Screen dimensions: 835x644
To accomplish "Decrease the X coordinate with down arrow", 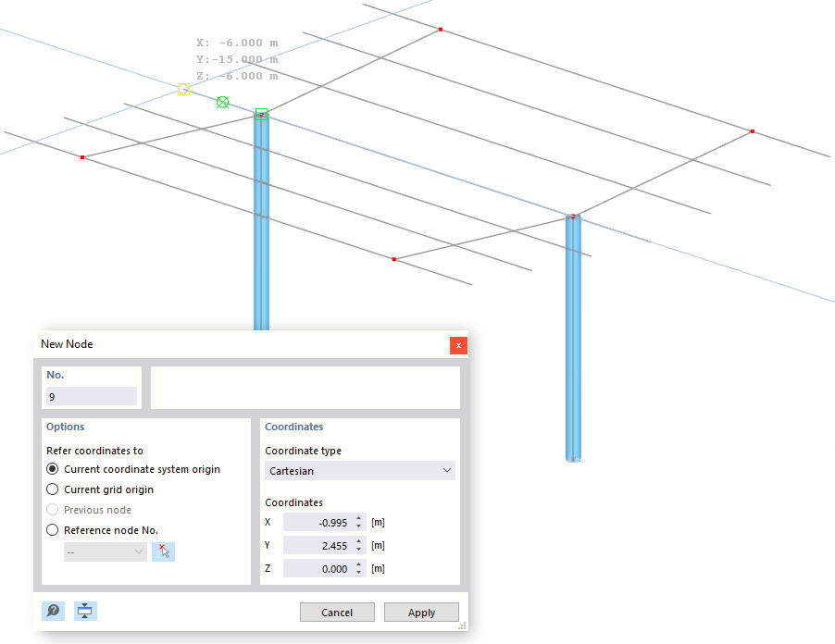I will [359, 526].
